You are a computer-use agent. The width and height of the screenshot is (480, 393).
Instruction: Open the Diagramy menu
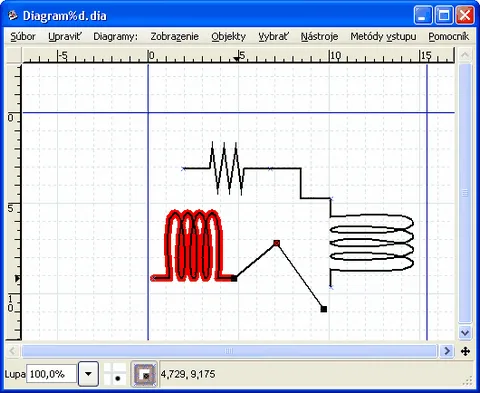(115, 36)
